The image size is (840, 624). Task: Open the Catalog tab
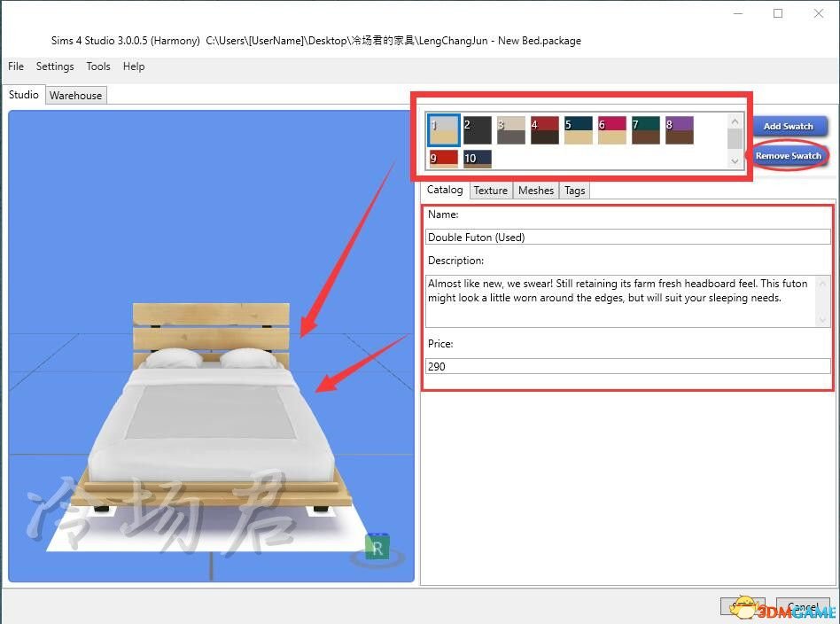(x=445, y=190)
